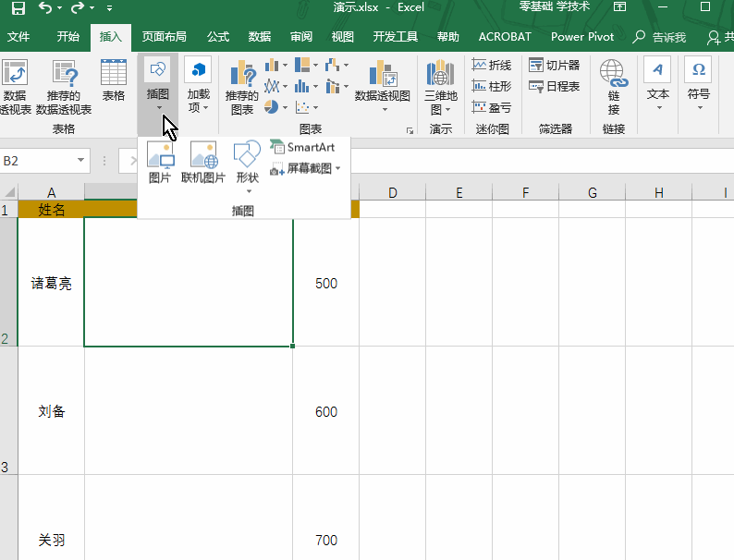Open the Text (文本) group menu
The width and height of the screenshot is (734, 560).
(657, 84)
